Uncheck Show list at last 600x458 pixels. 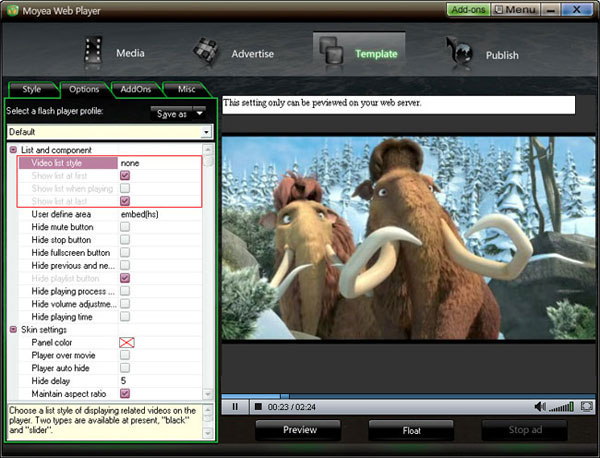[125, 201]
